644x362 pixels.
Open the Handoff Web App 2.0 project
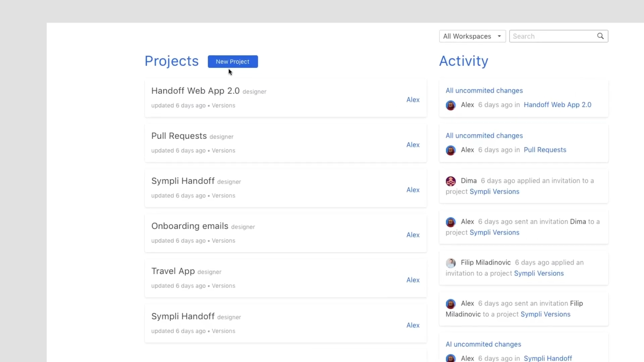[195, 91]
